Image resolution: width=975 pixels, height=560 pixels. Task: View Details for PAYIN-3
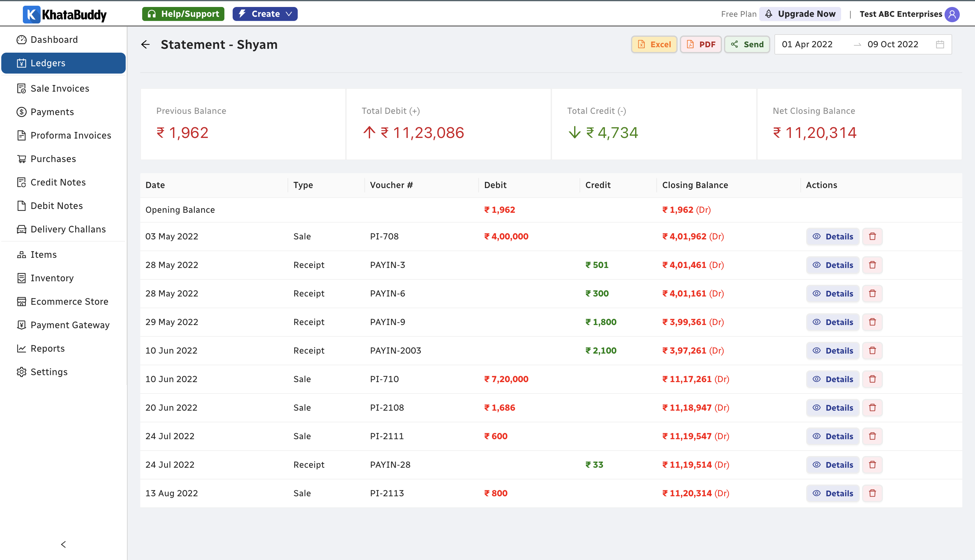pos(832,264)
